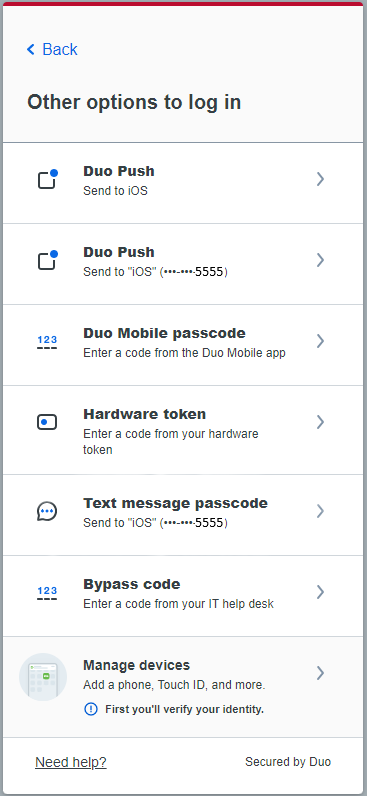Click the Manage devices round illustration
The image size is (367, 796).
click(43, 677)
